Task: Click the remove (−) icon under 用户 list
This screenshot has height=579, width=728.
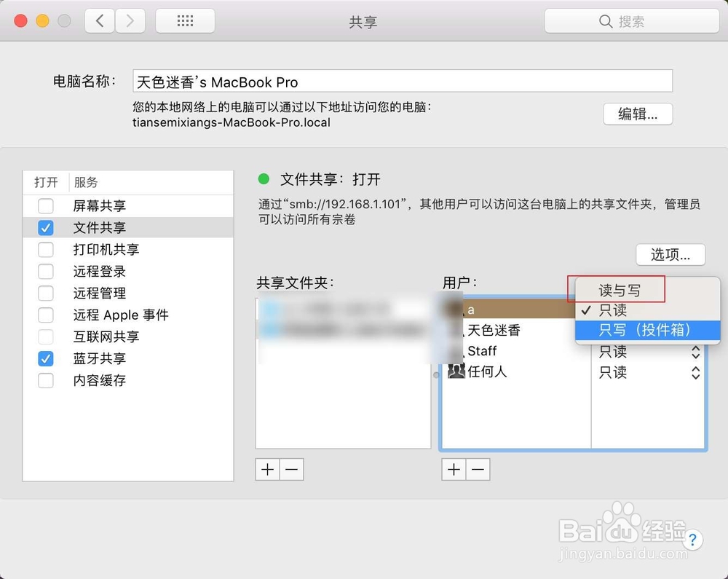Action: pos(478,469)
